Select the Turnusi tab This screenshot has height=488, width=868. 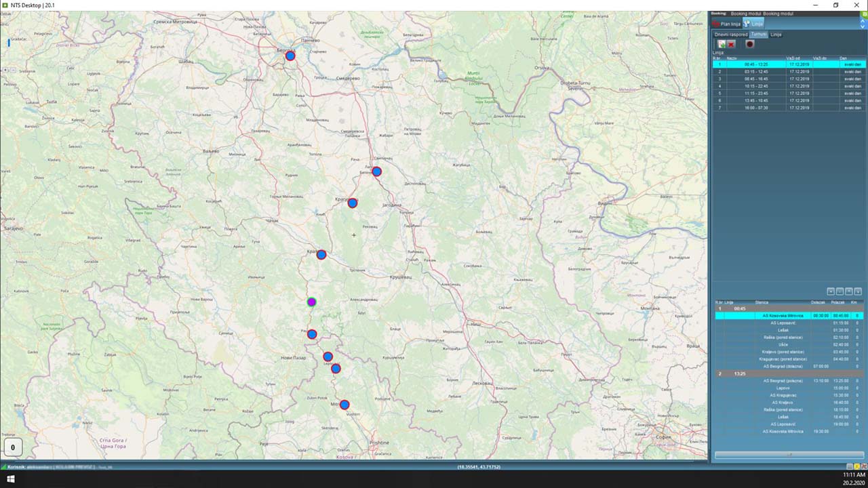point(758,34)
